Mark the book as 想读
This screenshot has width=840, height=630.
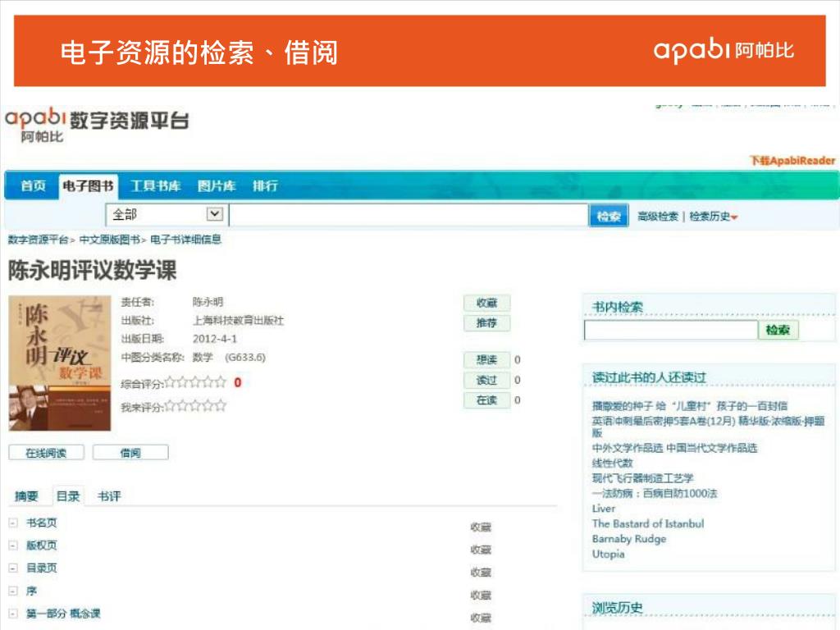[487, 359]
